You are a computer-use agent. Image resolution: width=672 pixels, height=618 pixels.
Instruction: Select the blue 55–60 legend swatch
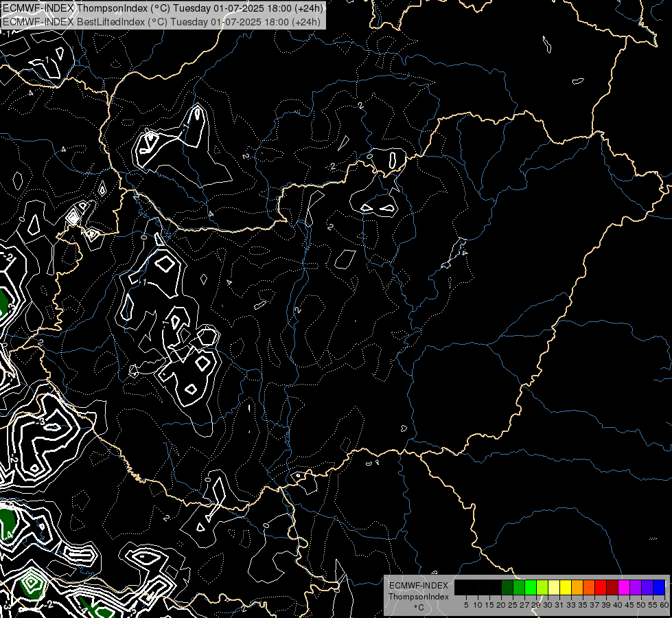tap(659, 588)
